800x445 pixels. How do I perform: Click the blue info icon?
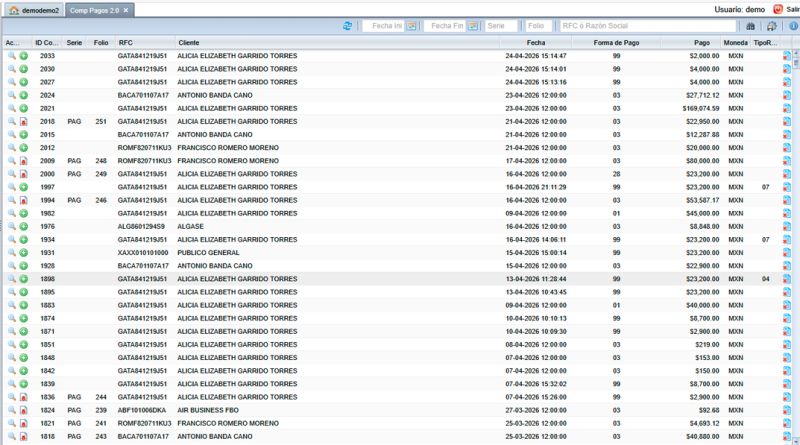coord(790,26)
